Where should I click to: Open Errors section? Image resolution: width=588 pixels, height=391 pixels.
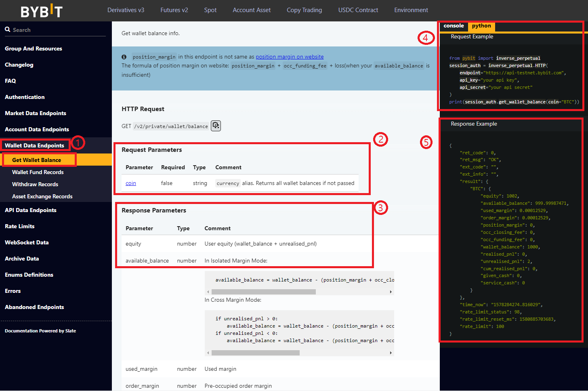[13, 291]
